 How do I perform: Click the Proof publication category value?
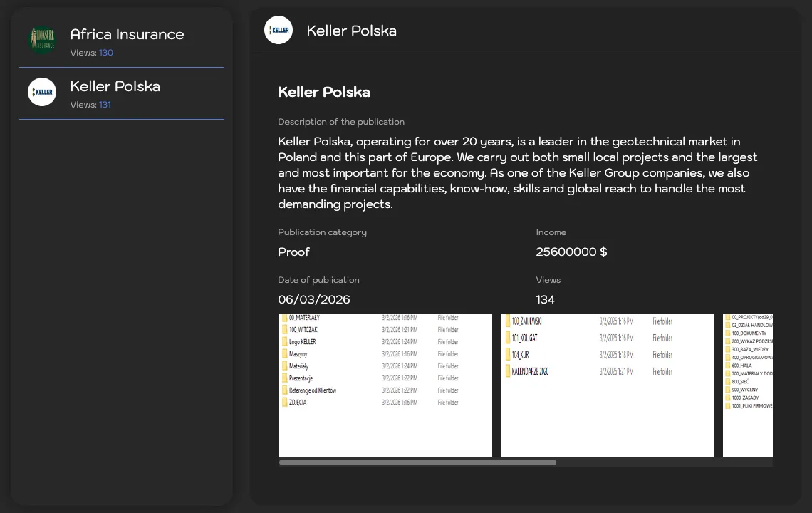pyautogui.click(x=293, y=252)
